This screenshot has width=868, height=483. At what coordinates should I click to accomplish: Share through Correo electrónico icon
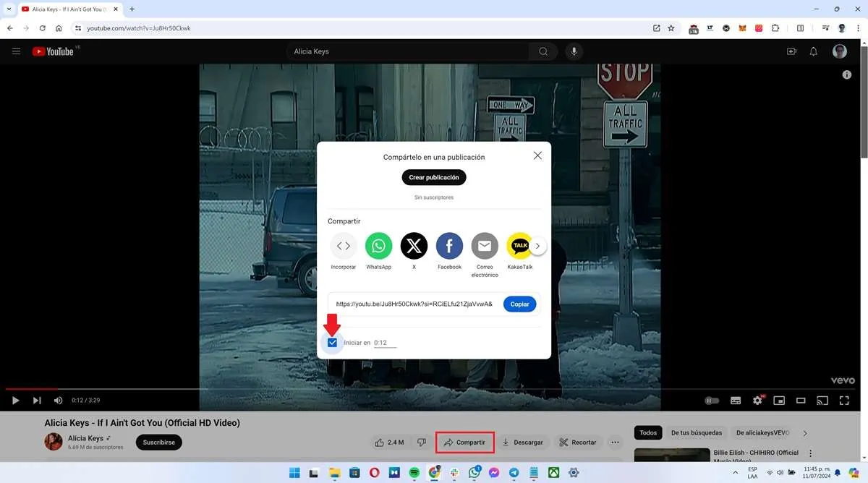pos(485,246)
